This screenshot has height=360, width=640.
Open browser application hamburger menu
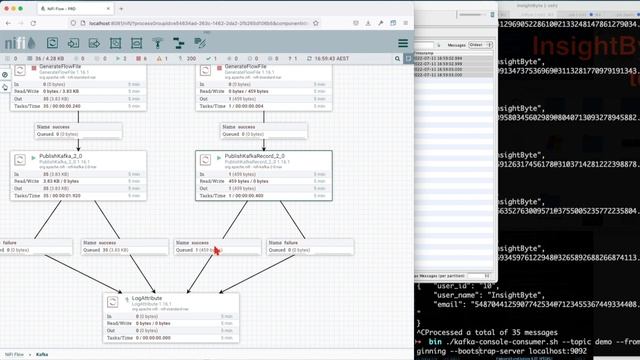point(405,23)
